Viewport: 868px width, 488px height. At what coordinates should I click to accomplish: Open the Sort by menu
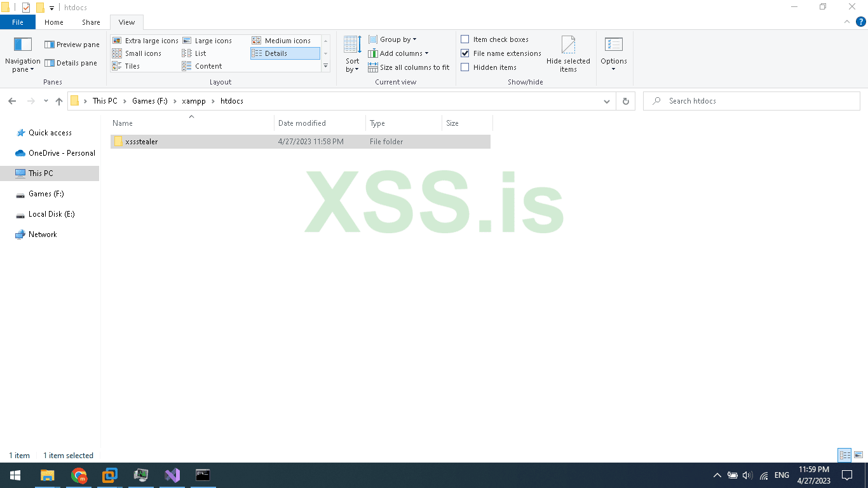point(352,55)
